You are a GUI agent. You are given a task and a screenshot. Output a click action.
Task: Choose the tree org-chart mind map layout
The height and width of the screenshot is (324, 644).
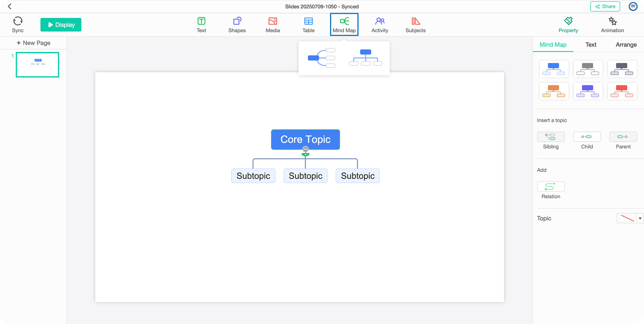point(365,58)
